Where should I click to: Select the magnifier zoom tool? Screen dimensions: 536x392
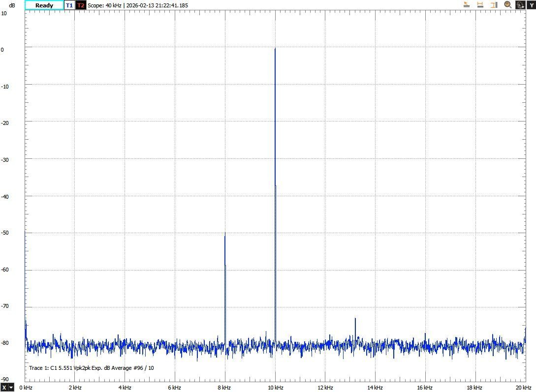pyautogui.click(x=507, y=5)
